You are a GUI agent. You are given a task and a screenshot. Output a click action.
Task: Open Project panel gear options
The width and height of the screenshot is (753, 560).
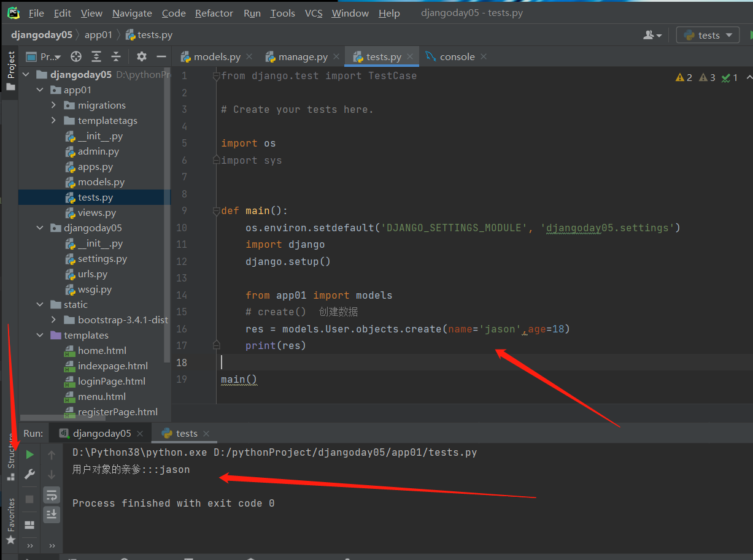click(142, 56)
